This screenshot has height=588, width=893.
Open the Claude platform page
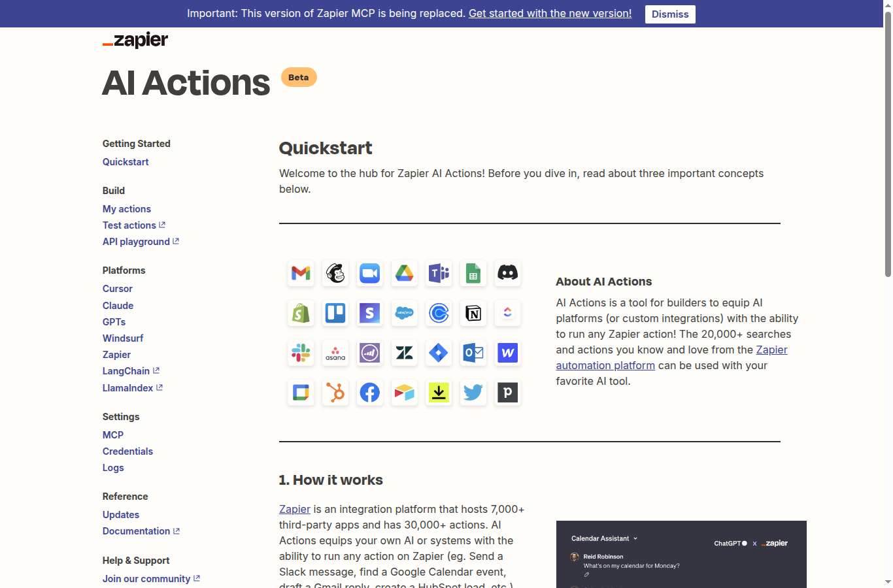[118, 306]
